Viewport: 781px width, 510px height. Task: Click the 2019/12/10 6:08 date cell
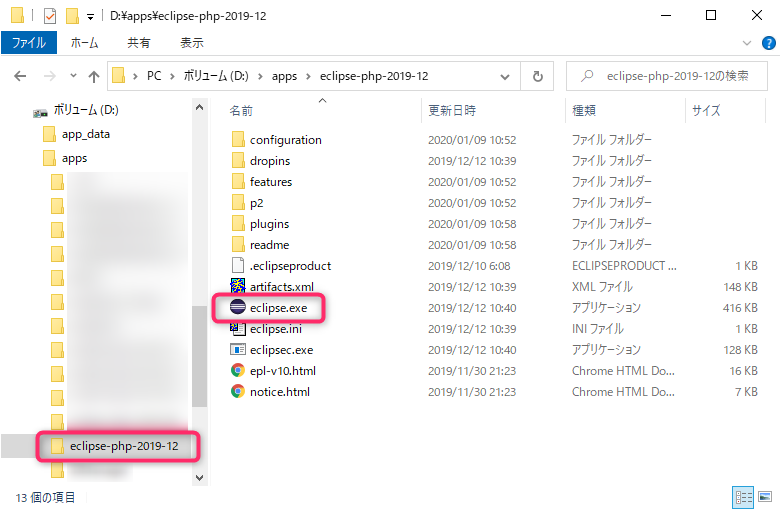tap(469, 266)
